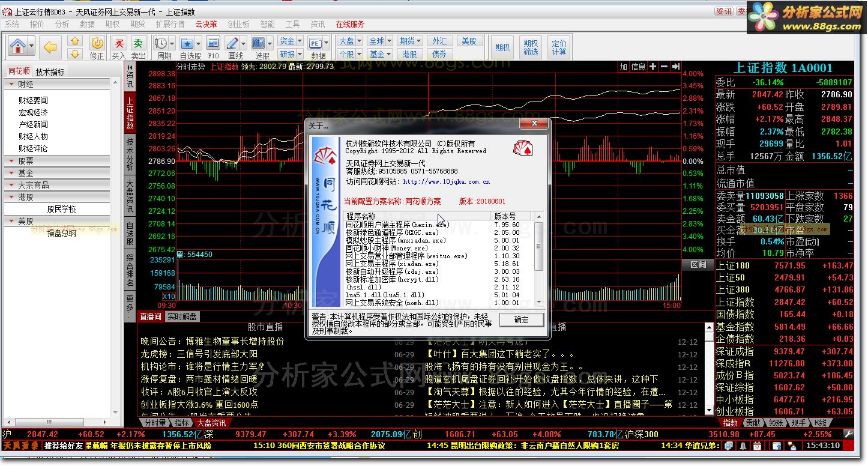Open the F10 company info icon

tap(213, 43)
